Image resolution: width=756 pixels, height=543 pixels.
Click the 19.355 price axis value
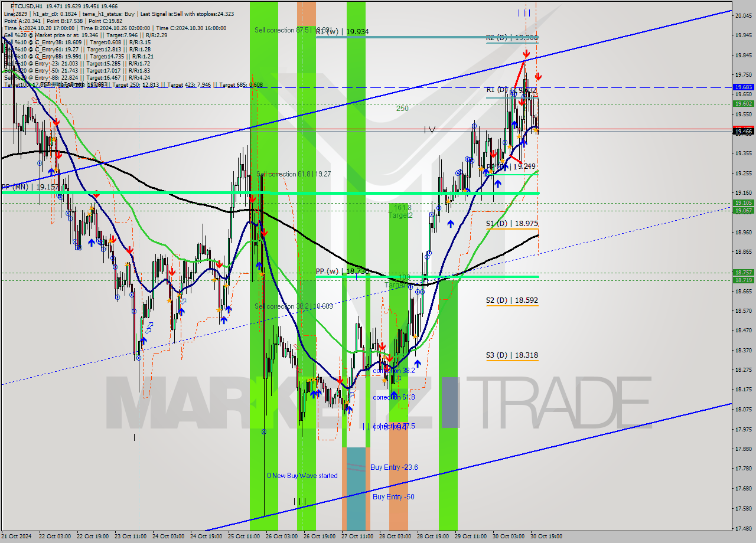click(743, 153)
